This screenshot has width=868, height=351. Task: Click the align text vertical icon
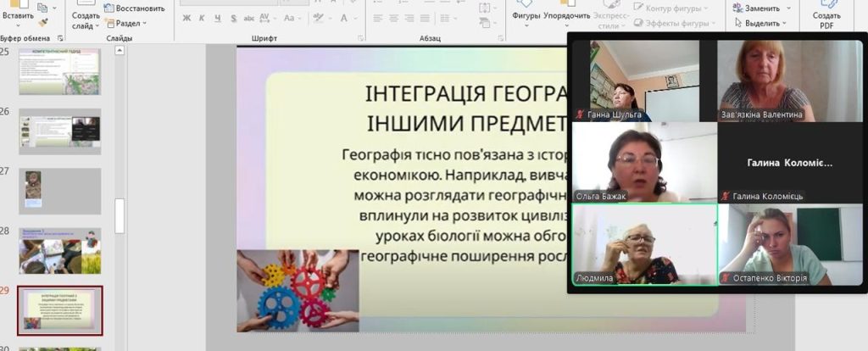tap(485, 8)
